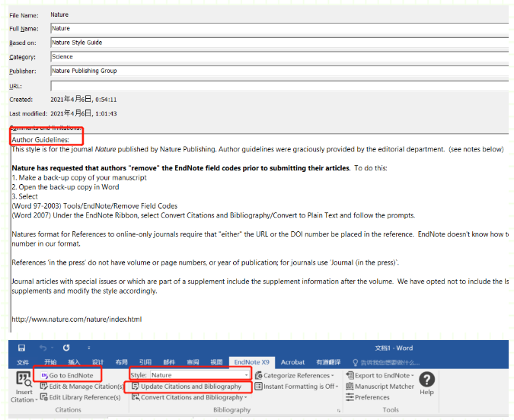Click the nature.com index.html URL text
The width and height of the screenshot is (514, 420).
[x=77, y=319]
